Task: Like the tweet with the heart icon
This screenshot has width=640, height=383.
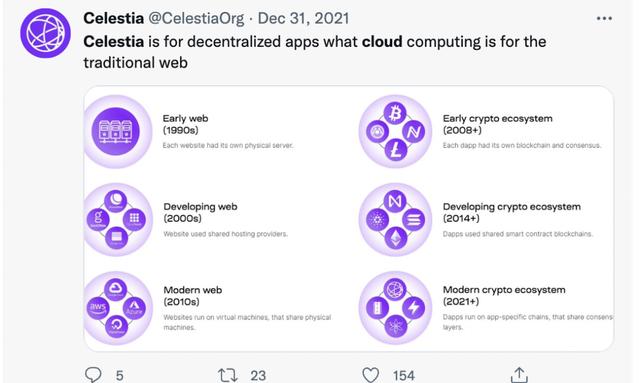Action: pyautogui.click(x=371, y=375)
